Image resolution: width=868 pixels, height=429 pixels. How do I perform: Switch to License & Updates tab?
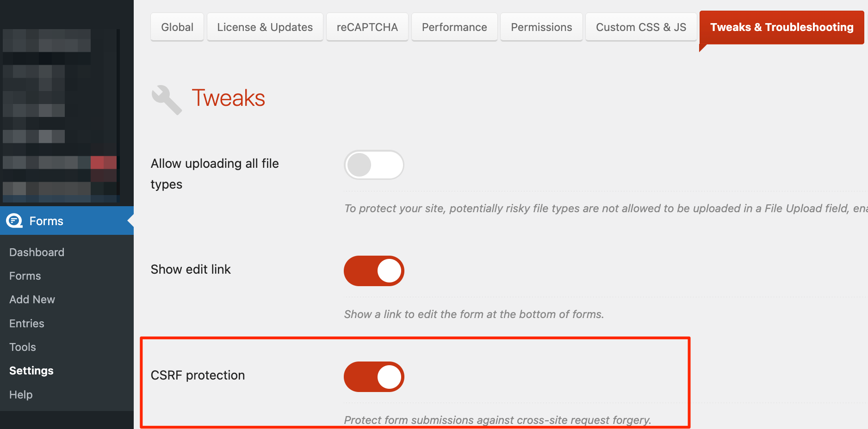coord(265,27)
